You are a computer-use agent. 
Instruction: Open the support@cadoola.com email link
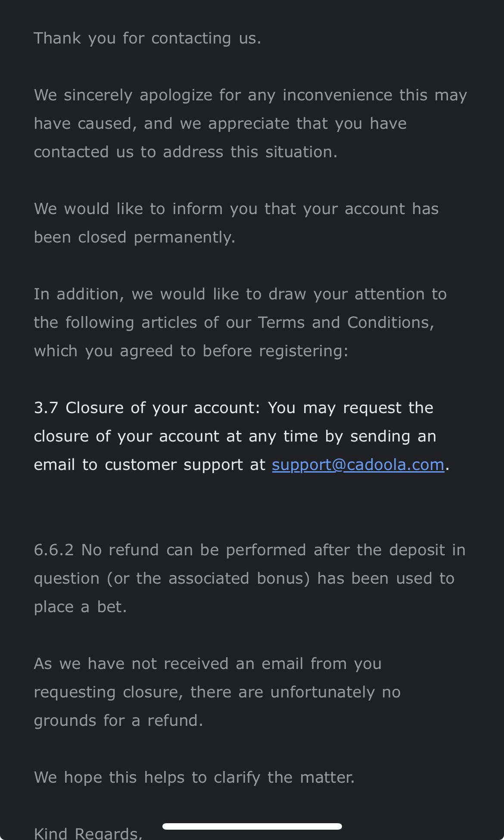(x=358, y=464)
